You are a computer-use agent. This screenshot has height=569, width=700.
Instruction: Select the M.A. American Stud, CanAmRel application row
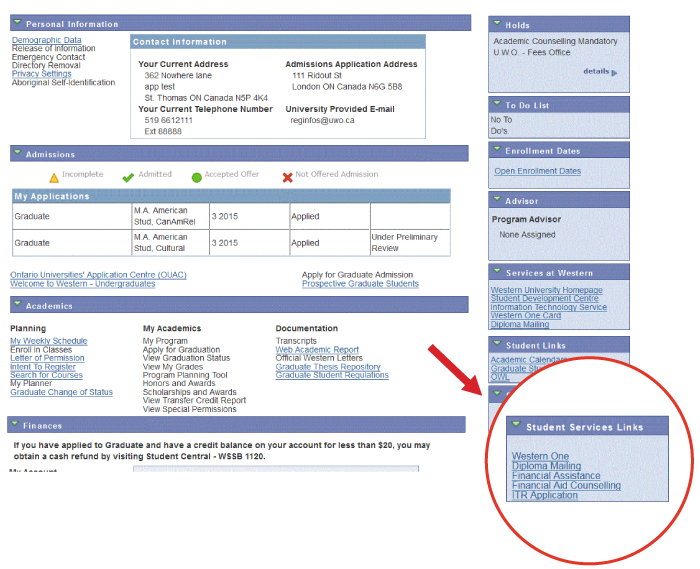tap(231, 216)
